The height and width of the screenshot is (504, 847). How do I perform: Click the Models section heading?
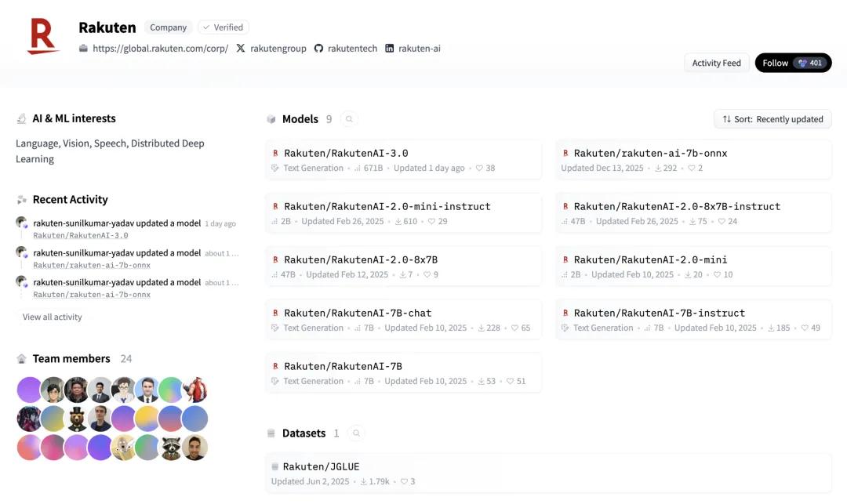click(300, 119)
